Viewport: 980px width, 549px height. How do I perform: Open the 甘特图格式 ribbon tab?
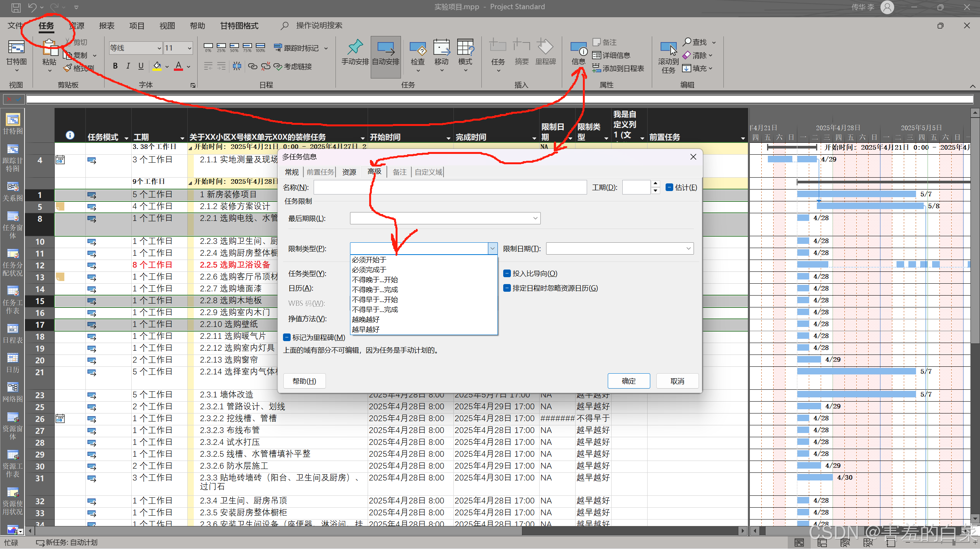click(x=239, y=26)
